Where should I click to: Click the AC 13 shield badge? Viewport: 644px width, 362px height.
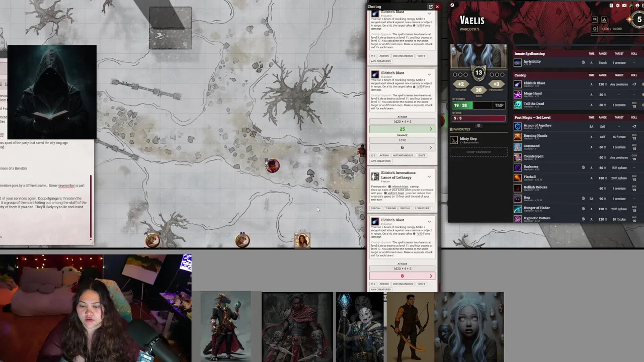tap(478, 73)
